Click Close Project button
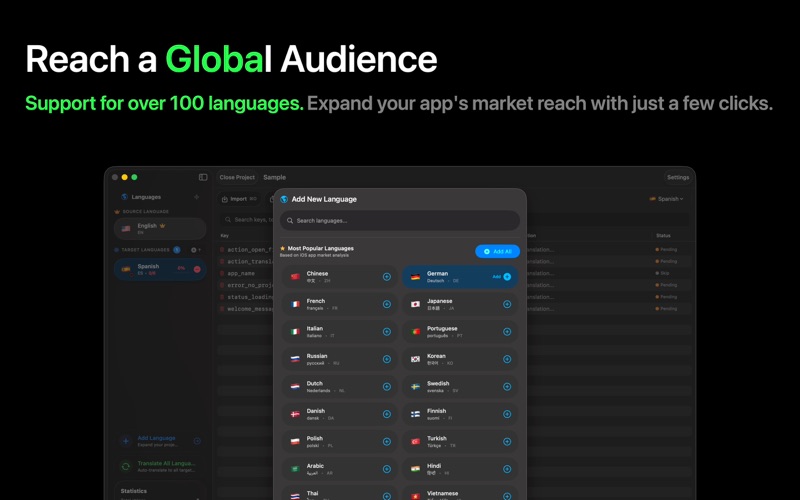 click(237, 178)
